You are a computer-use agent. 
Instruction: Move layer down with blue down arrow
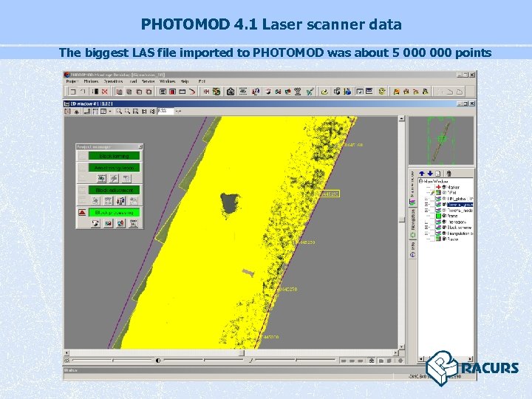(x=430, y=174)
